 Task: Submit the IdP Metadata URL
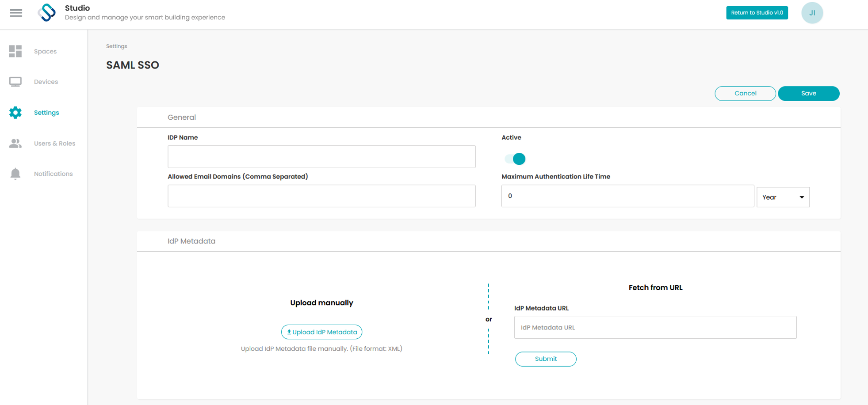tap(546, 359)
